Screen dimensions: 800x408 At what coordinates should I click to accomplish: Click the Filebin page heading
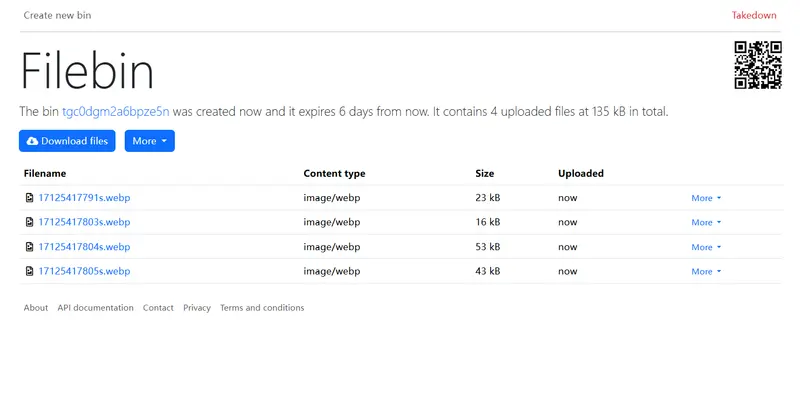click(87, 70)
